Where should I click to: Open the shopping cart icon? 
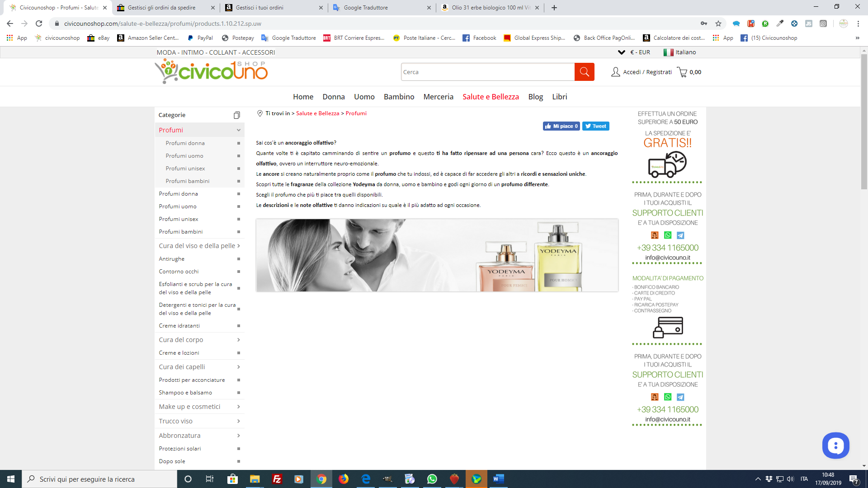(682, 72)
